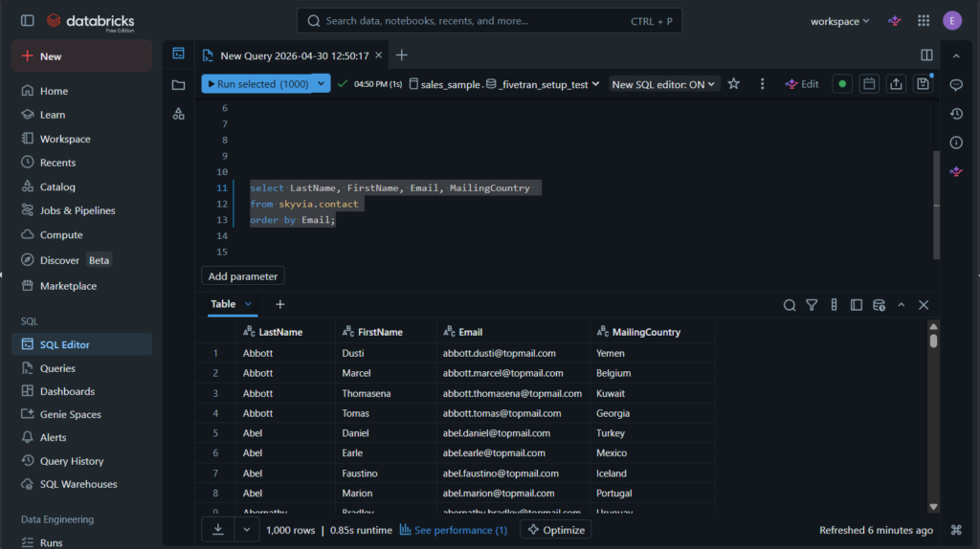
Task: Collapse the top editor header chevron
Action: (x=956, y=55)
